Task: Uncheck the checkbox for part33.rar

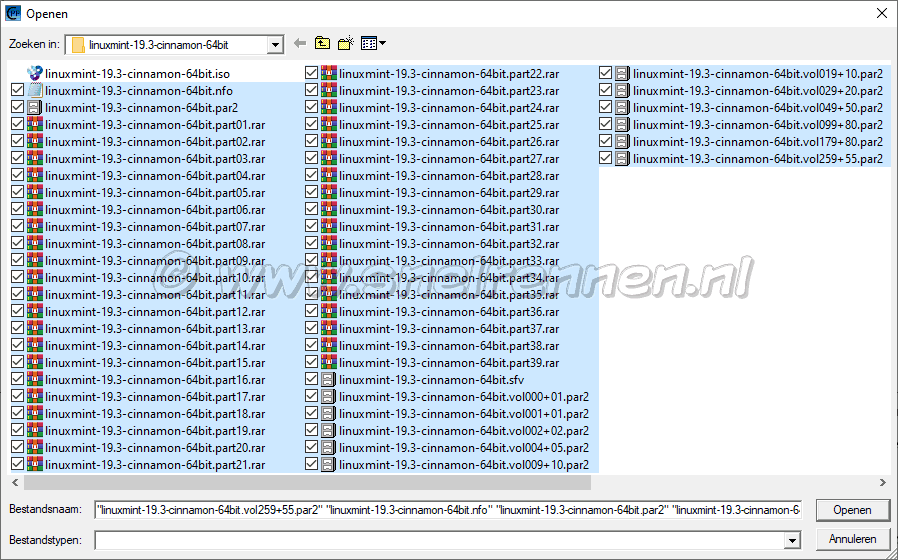Action: click(x=312, y=261)
